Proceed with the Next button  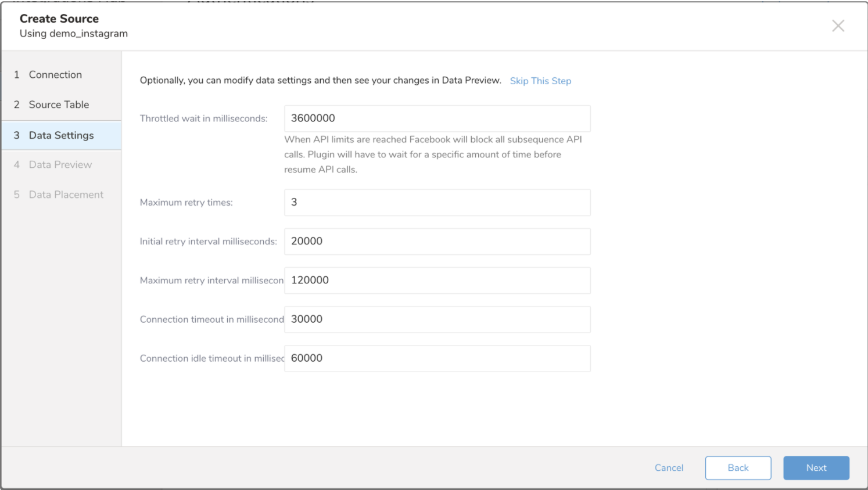tap(816, 468)
